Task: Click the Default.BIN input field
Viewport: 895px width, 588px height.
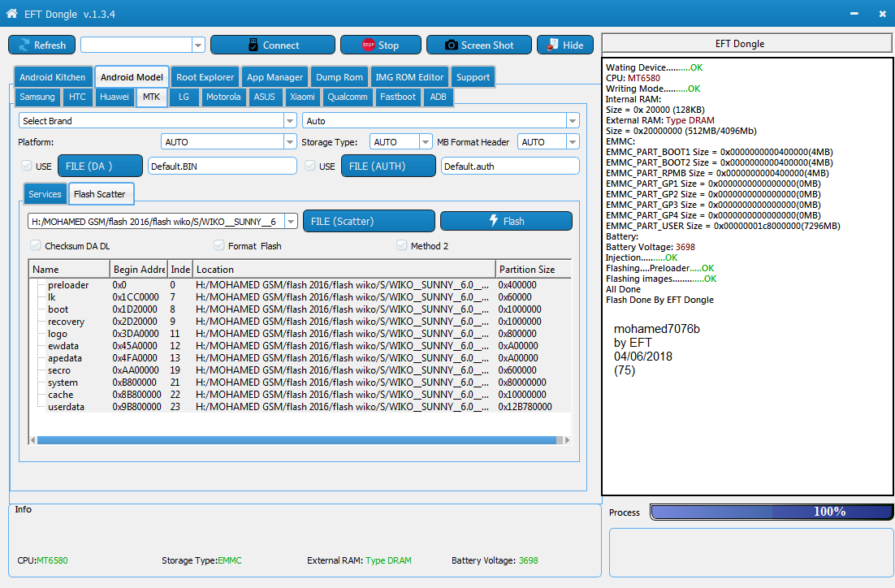Action: coord(223,166)
